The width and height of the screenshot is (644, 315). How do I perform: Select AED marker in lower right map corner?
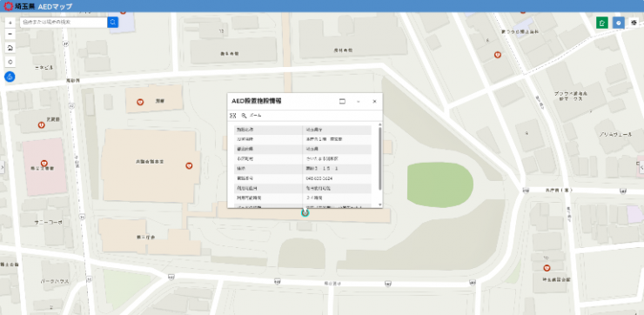pos(547,268)
